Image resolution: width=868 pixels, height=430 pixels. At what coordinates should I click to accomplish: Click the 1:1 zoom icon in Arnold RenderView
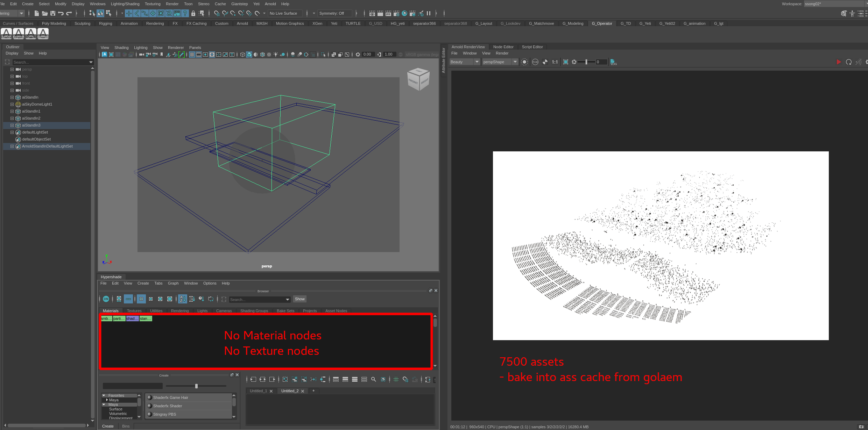click(x=555, y=62)
